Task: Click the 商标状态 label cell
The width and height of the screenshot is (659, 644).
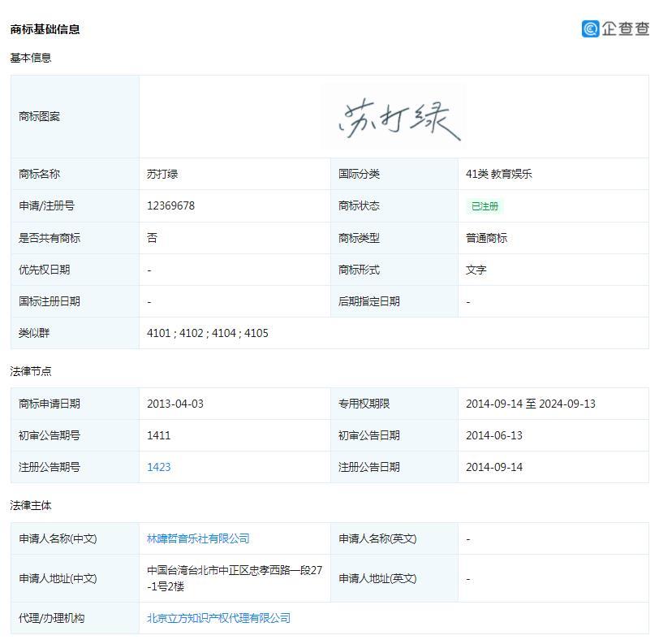Action: click(394, 205)
